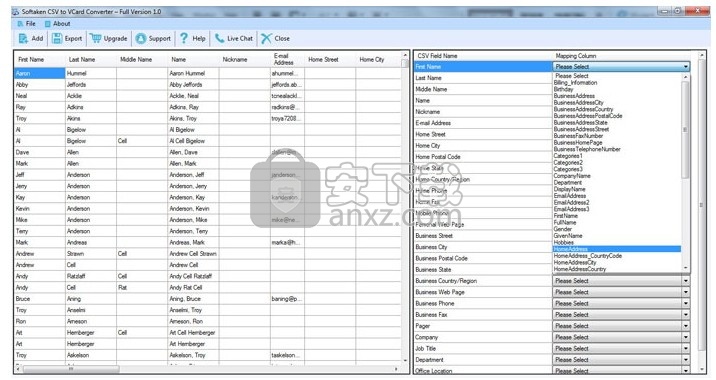Open Department mapping dropdown

[621, 360]
